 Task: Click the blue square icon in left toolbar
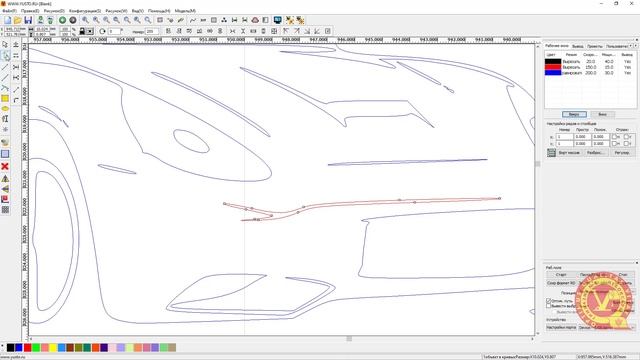5,154
